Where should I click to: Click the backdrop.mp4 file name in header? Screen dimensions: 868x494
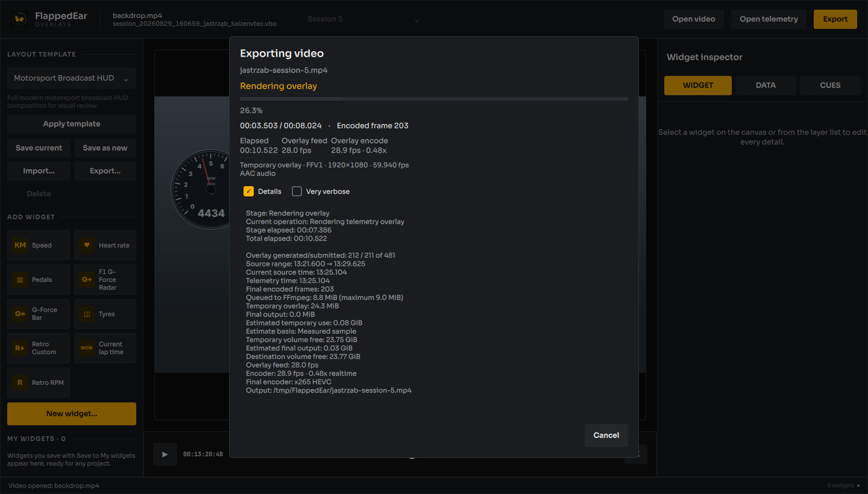point(137,16)
